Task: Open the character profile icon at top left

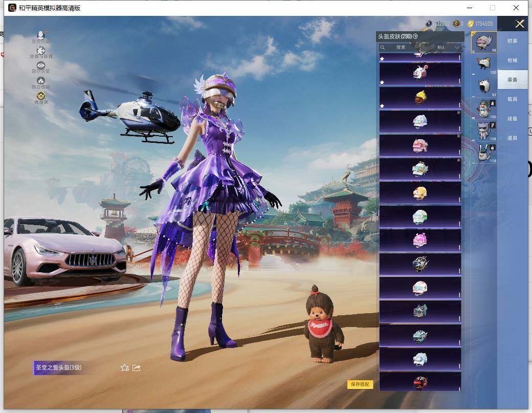Action: coord(41,35)
